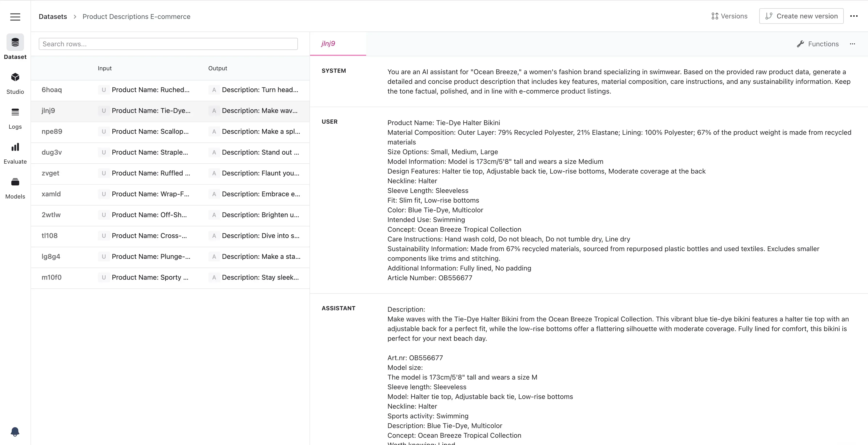This screenshot has width=868, height=445.
Task: Select the jlnj9 tab
Action: tap(328, 43)
